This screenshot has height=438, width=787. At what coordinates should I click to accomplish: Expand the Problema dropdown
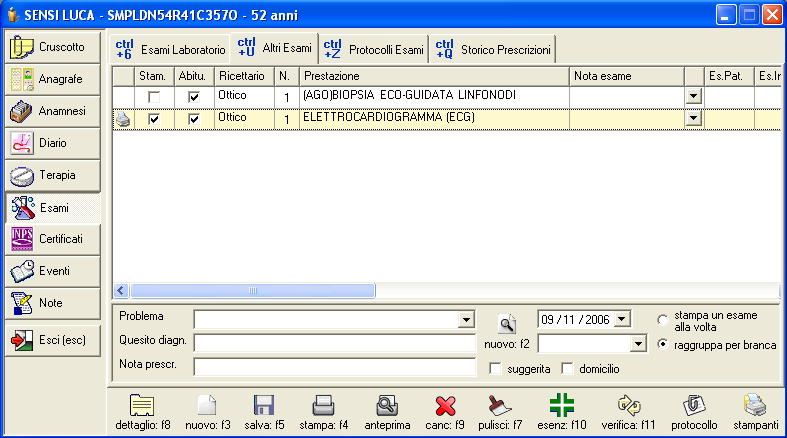(x=465, y=320)
